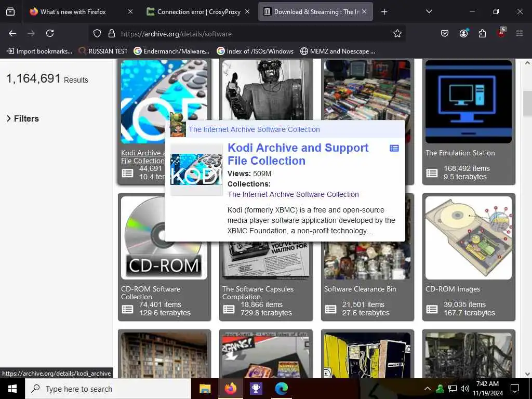Go back to the previous page
532x399 pixels.
[12, 33]
